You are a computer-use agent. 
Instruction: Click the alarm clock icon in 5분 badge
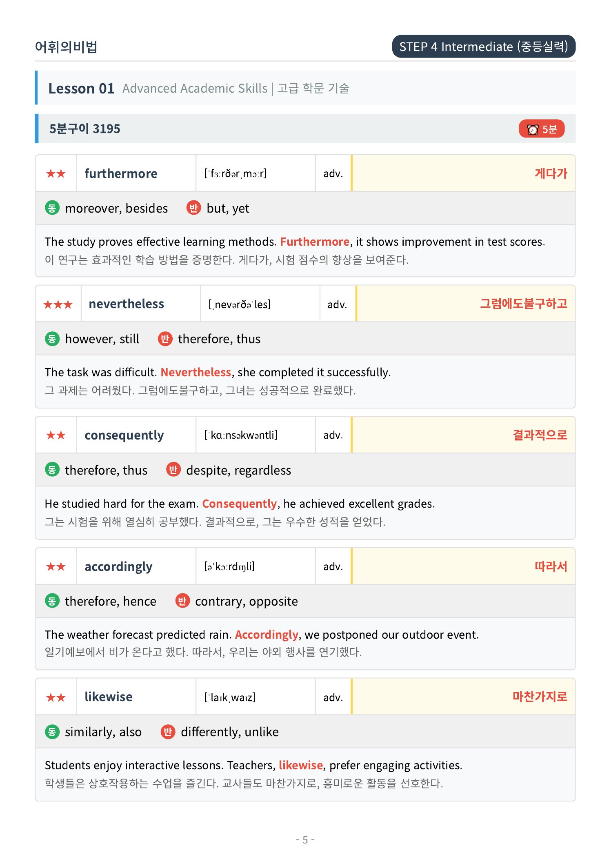pyautogui.click(x=533, y=129)
